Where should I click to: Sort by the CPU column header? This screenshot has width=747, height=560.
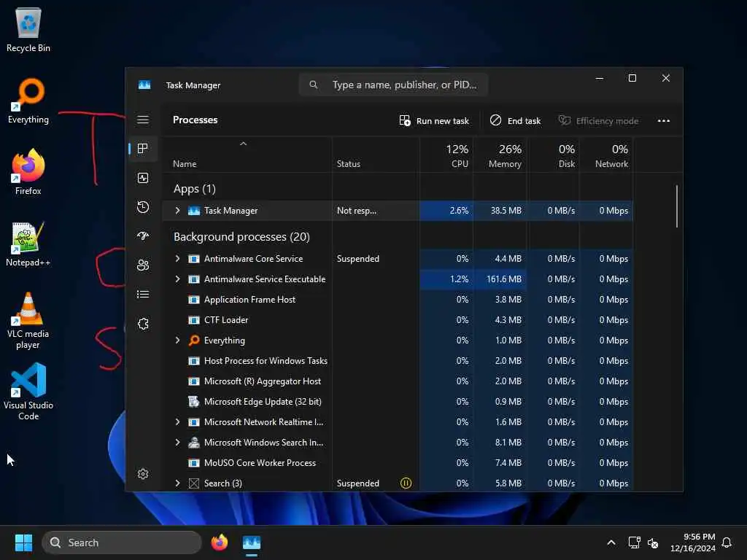447,156
